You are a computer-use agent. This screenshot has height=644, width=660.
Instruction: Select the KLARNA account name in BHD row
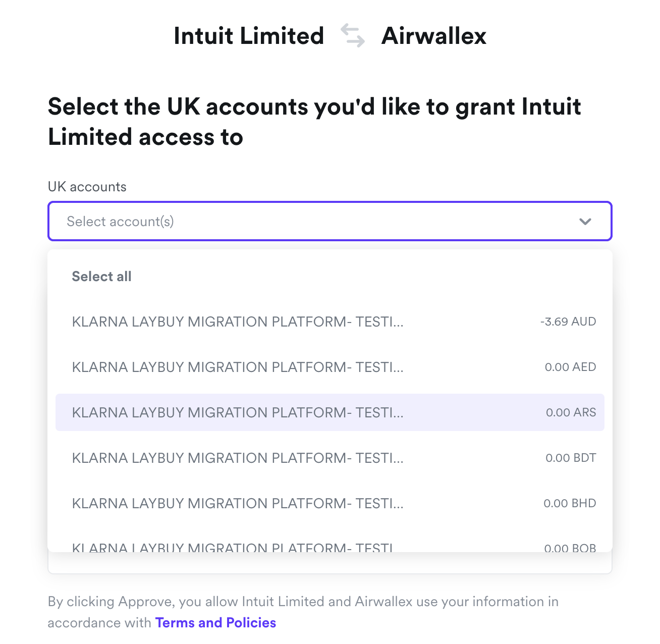coord(238,504)
